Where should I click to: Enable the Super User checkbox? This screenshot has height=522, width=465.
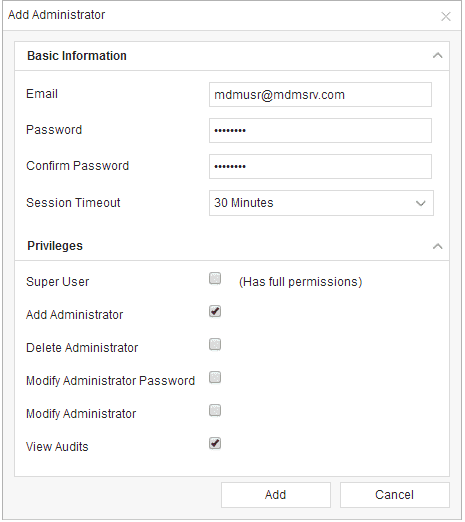coord(215,278)
